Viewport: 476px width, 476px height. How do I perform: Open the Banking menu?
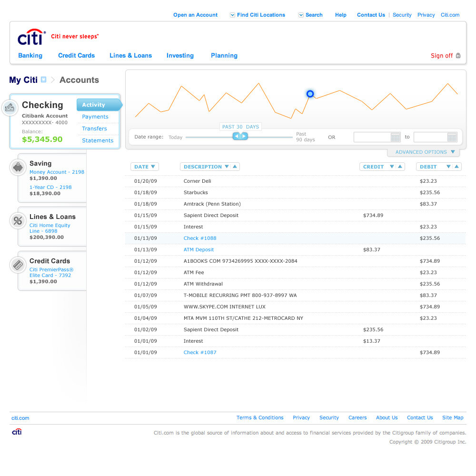[30, 56]
